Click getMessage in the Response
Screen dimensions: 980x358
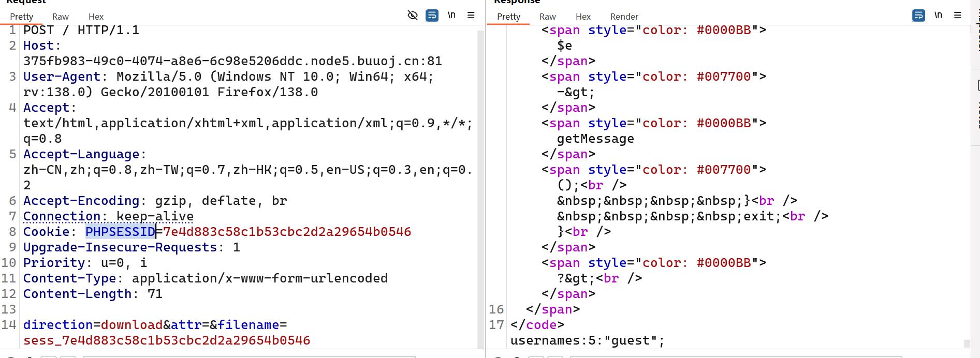point(595,139)
